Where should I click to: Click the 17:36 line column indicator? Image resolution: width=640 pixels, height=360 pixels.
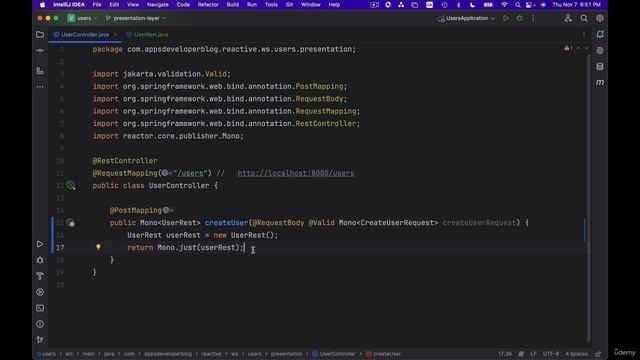504,354
